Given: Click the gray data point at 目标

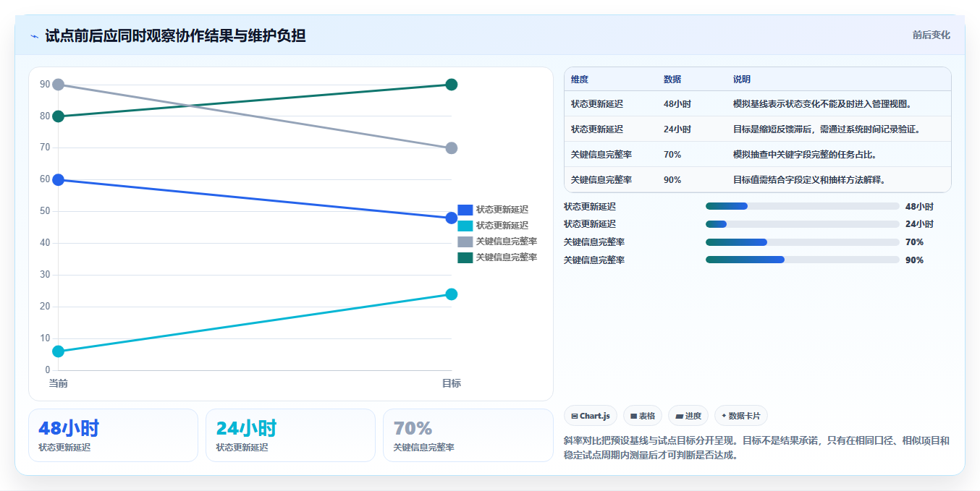Looking at the screenshot, I should pyautogui.click(x=452, y=148).
